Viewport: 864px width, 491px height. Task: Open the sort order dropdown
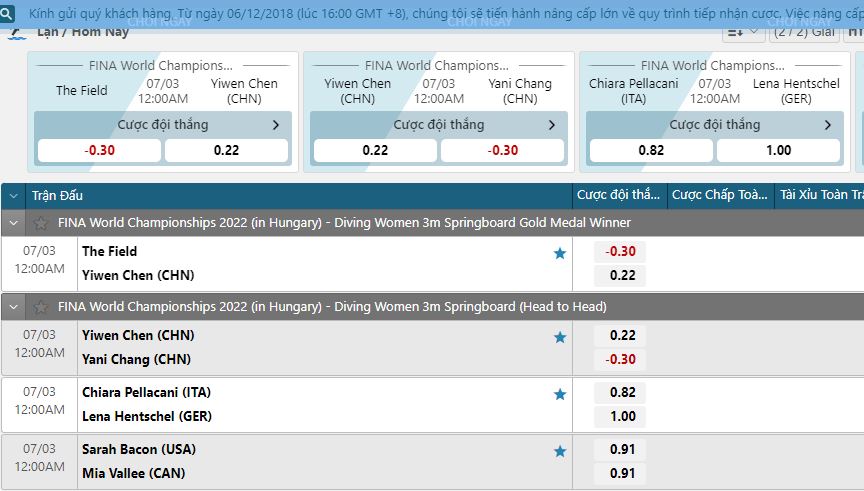click(743, 33)
